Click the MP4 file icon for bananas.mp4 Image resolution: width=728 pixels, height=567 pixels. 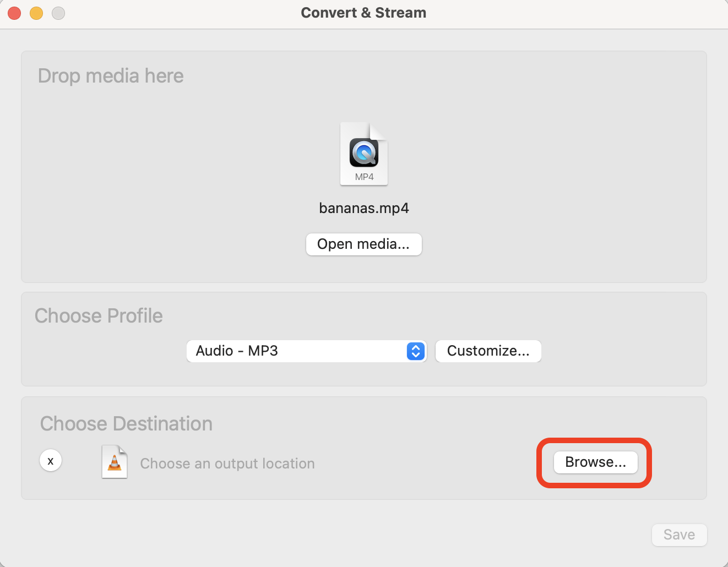(363, 154)
